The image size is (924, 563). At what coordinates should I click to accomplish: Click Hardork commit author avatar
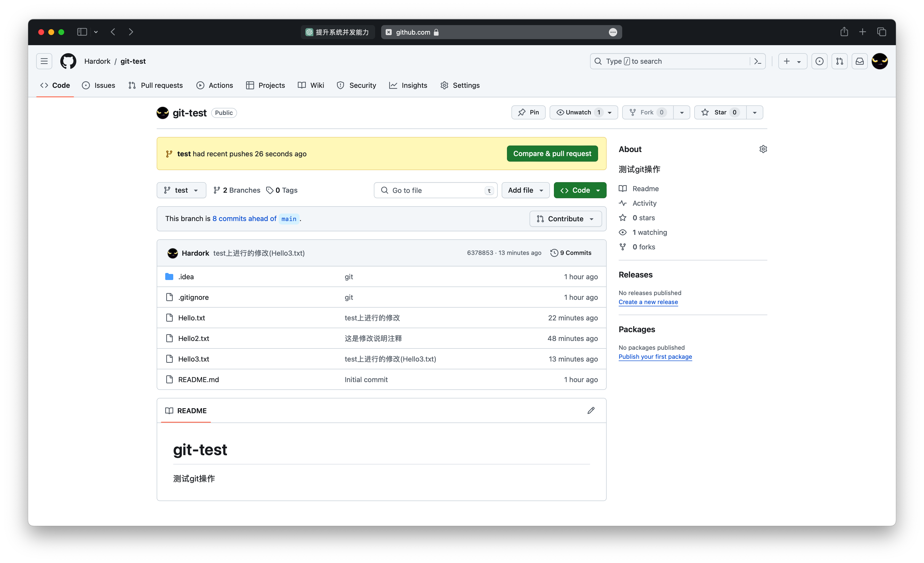tap(172, 253)
